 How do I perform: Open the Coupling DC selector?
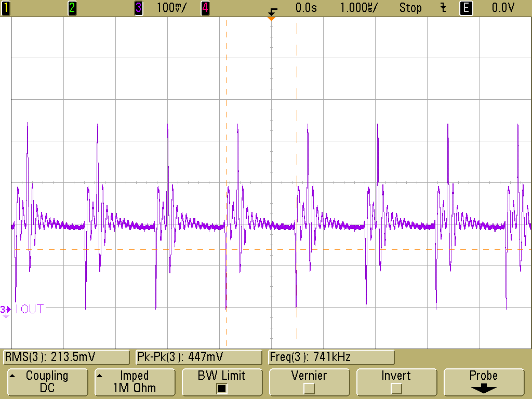pos(47,382)
